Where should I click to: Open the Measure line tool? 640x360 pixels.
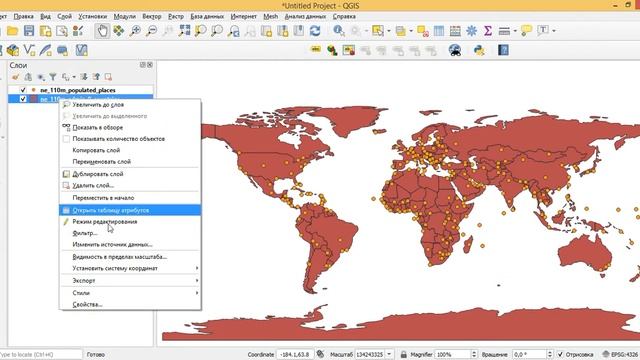pos(504,31)
